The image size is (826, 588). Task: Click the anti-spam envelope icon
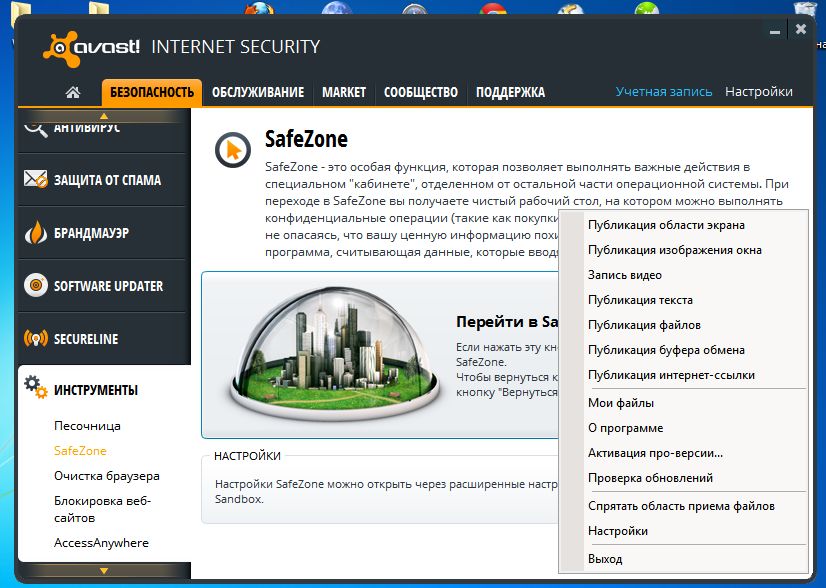coord(36,179)
